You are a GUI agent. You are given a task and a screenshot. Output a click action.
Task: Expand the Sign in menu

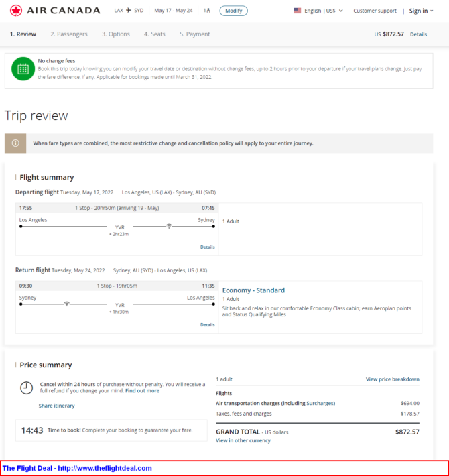click(x=421, y=11)
